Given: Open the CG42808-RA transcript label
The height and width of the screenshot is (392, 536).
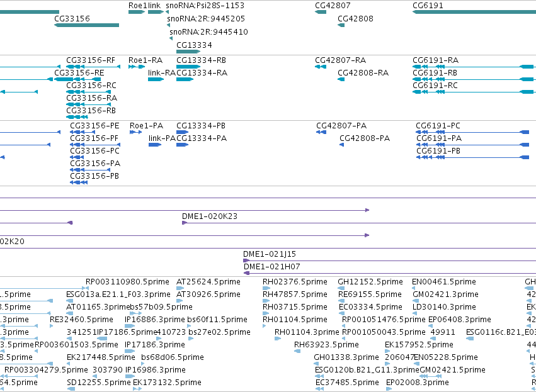Looking at the screenshot, I should click(363, 73).
